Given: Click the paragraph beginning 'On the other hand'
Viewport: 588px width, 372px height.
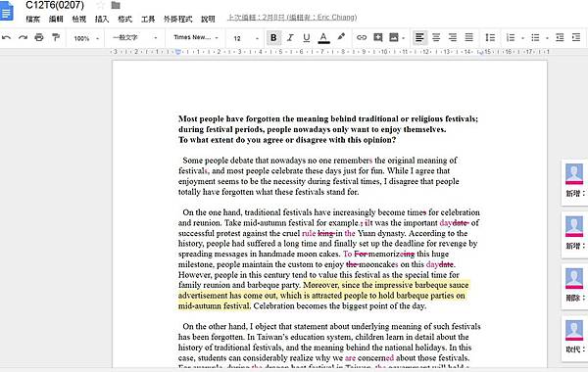Looking at the screenshot, I should [329, 347].
